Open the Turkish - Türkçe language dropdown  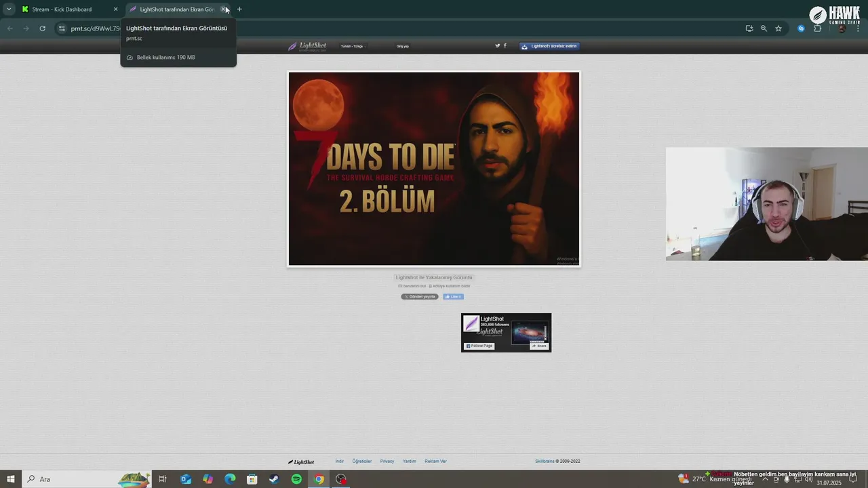[352, 46]
